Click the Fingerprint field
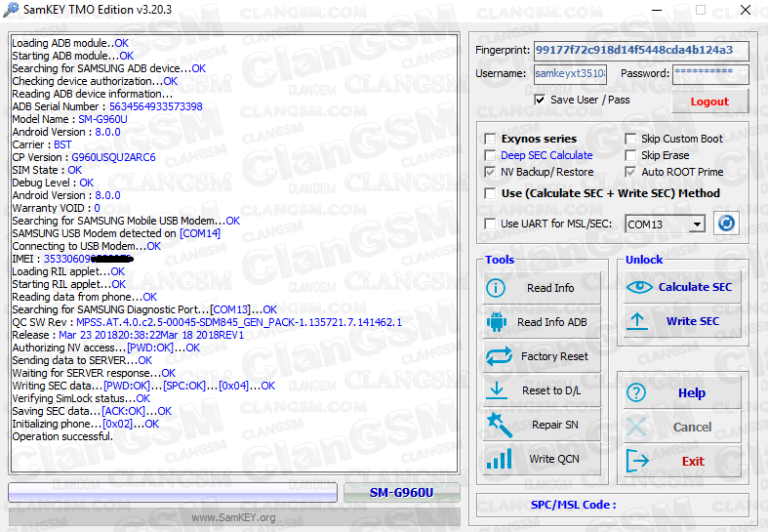Screen dimensions: 768x532 (641, 51)
